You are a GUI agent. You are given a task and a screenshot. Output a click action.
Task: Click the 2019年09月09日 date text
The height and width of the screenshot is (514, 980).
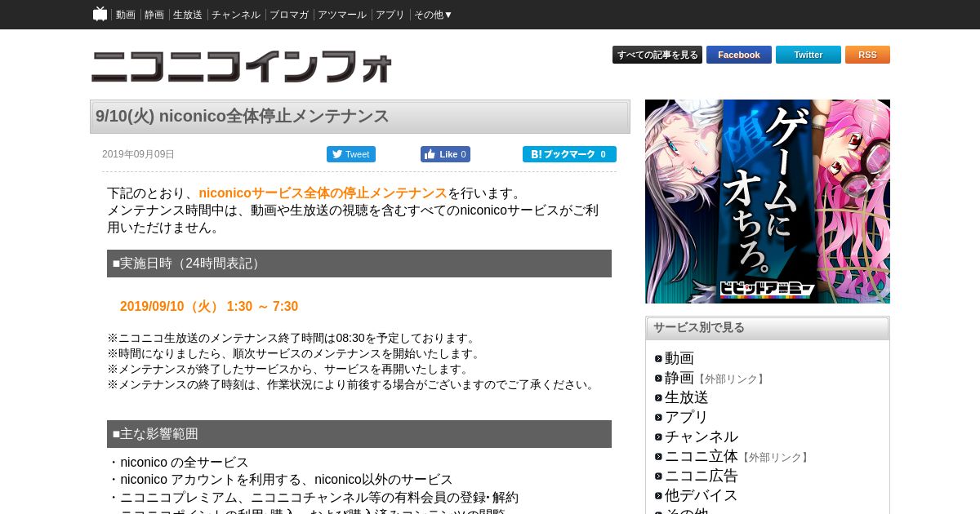(x=138, y=154)
